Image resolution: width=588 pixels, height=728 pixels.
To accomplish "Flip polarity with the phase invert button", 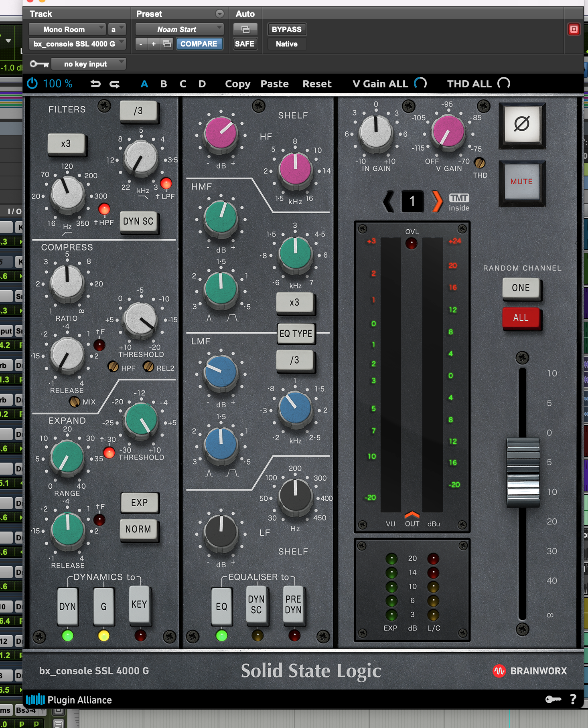I will point(522,124).
